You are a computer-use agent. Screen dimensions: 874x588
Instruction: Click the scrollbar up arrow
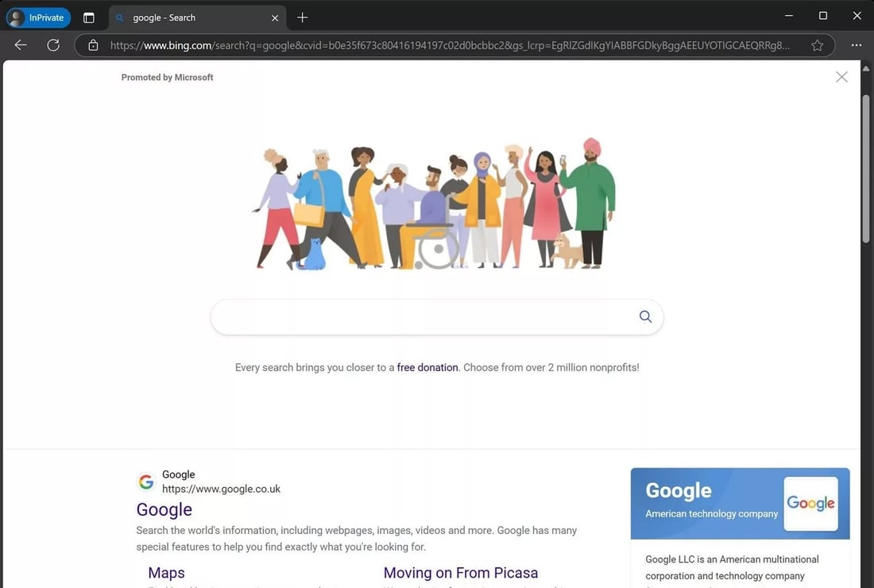(x=865, y=68)
